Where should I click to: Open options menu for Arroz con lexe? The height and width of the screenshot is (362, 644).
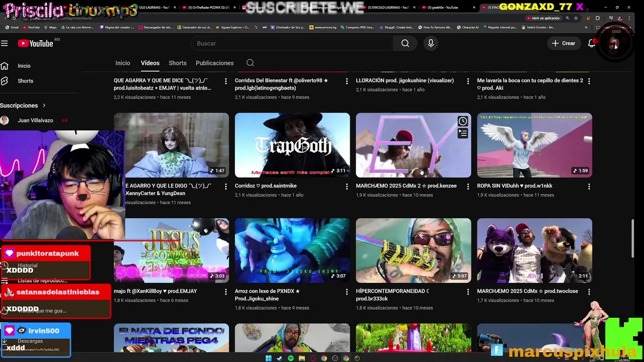point(347,292)
